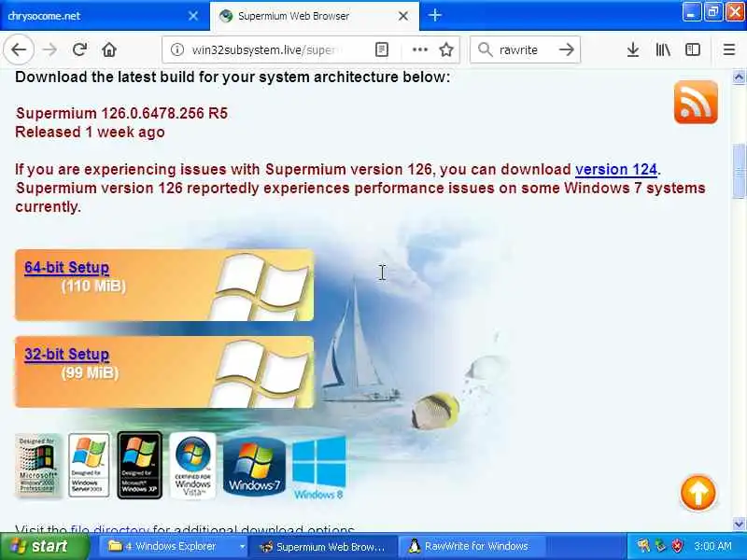Click the red security shield tray icon

point(677,546)
